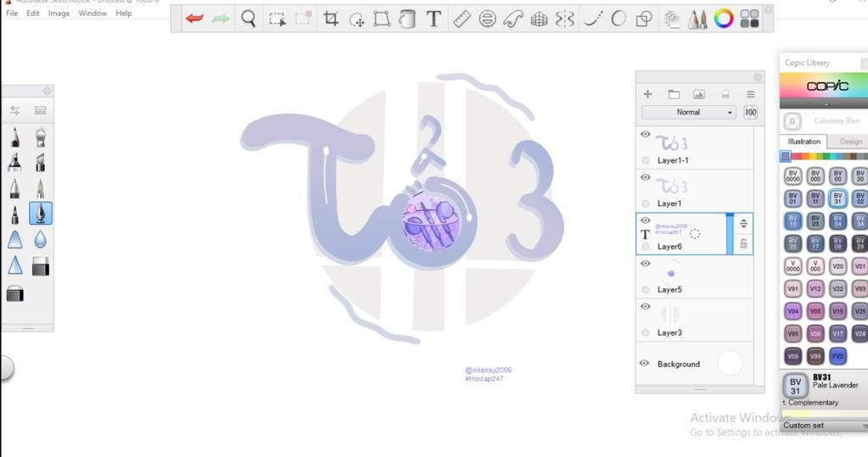Open the Draw Style shapes tool
This screenshot has height=457, width=868.
(644, 20)
